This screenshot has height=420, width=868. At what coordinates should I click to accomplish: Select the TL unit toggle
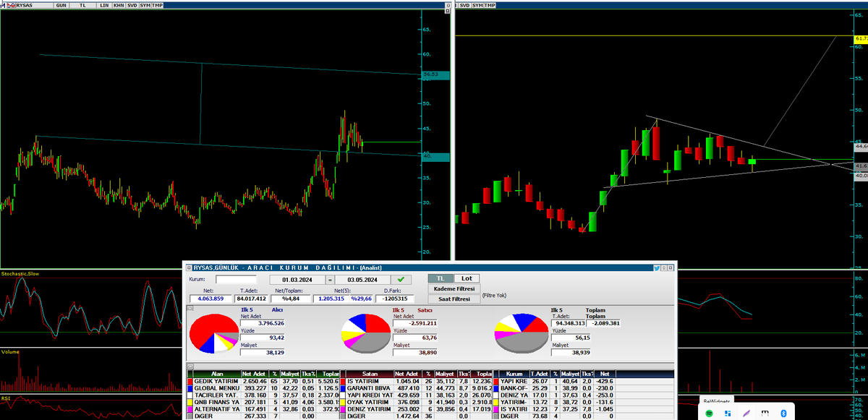click(441, 278)
